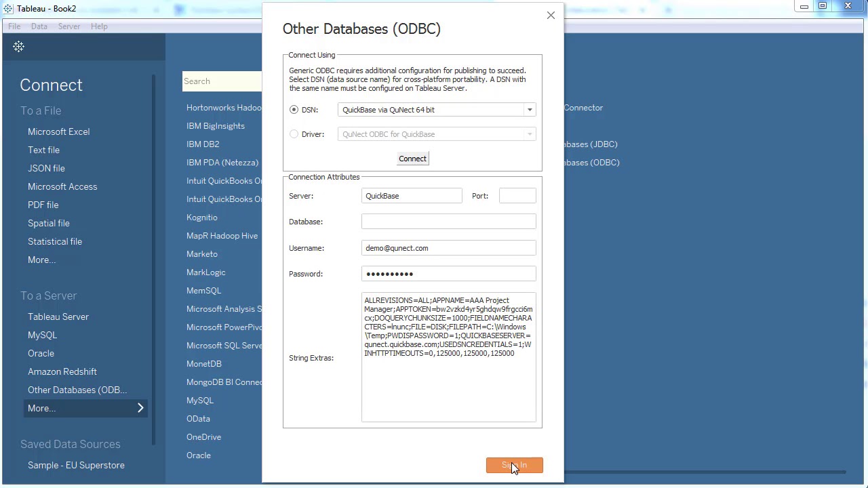Click IBM DB2 in the connector list
The width and height of the screenshot is (868, 488).
203,144
